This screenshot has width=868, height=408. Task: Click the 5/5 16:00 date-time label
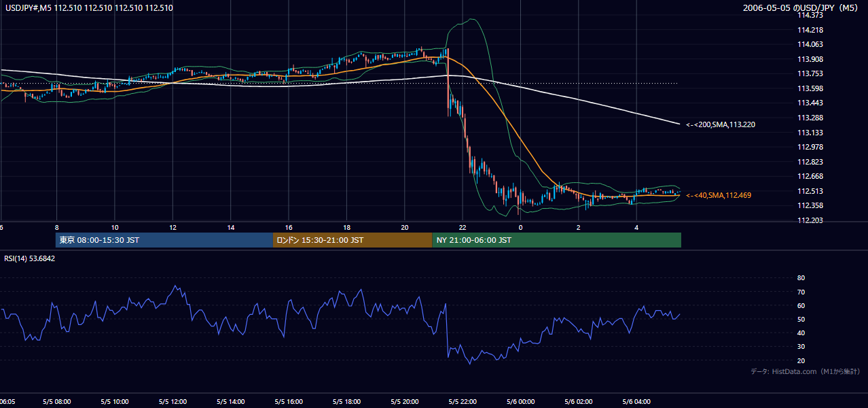click(x=289, y=402)
